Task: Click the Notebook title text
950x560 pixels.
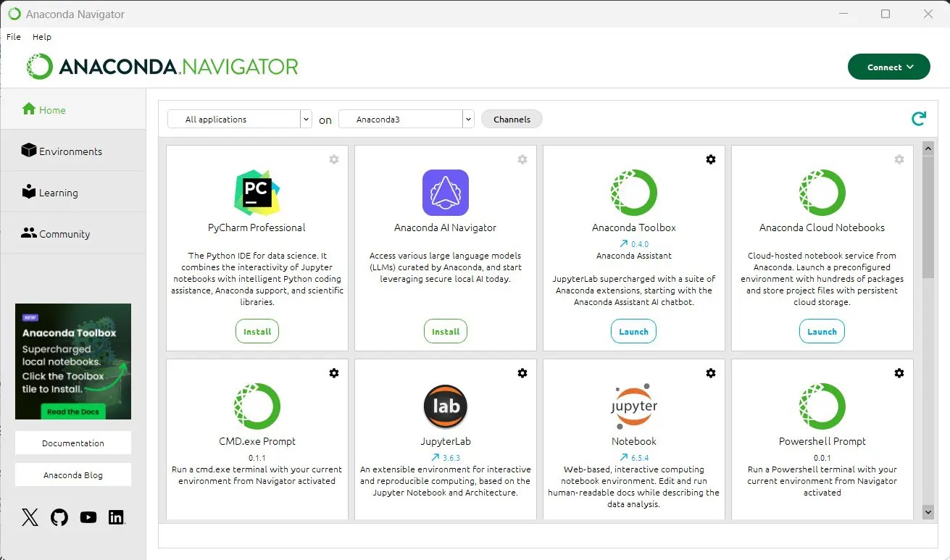Action: coord(634,441)
